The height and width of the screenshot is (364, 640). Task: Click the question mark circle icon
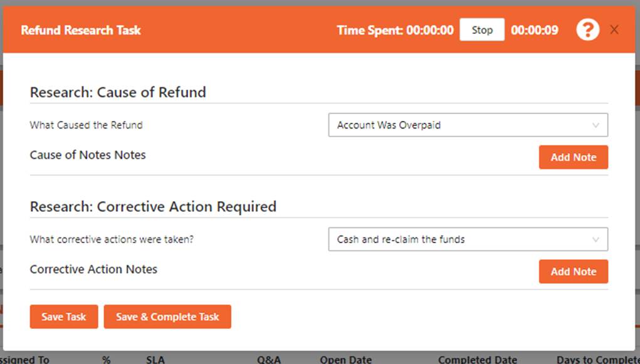tap(587, 29)
